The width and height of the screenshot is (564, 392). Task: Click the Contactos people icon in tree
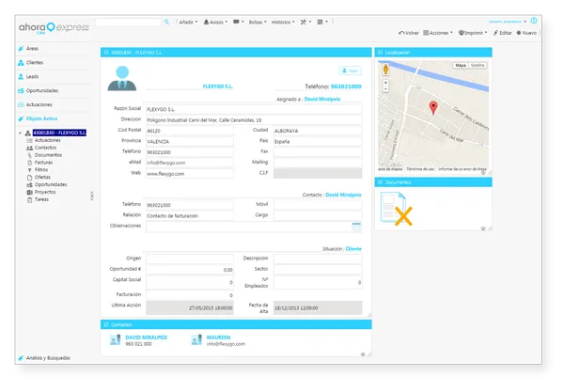[x=29, y=149]
